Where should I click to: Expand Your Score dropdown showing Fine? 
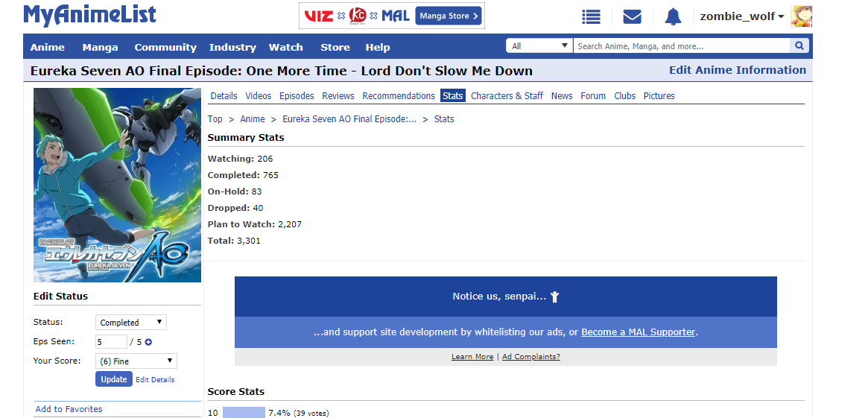[x=136, y=361]
